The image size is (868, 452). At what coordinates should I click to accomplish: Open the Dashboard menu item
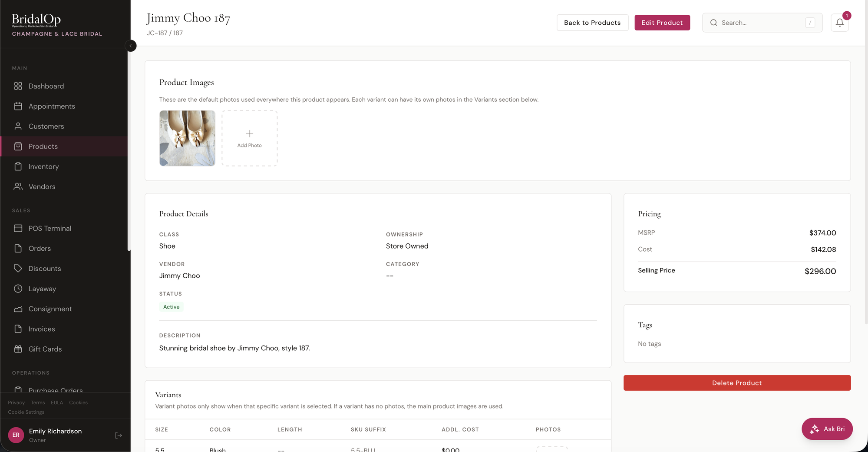click(x=64, y=86)
